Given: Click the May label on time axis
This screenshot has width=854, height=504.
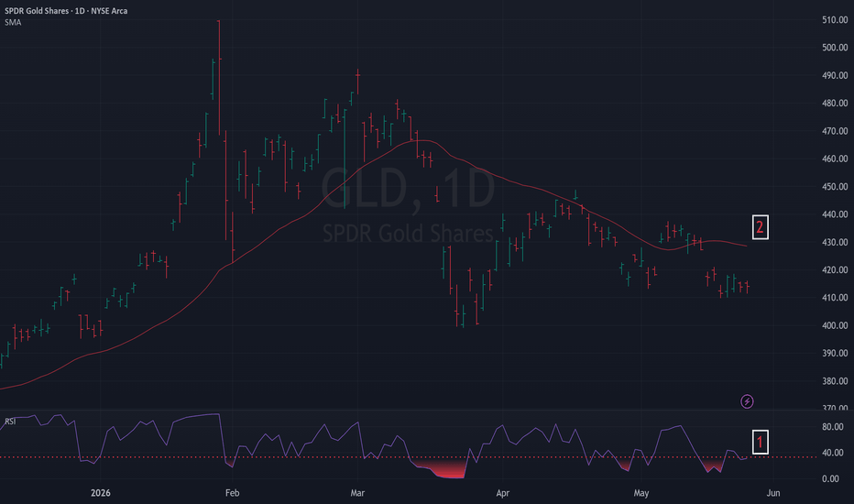Looking at the screenshot, I should 641,493.
